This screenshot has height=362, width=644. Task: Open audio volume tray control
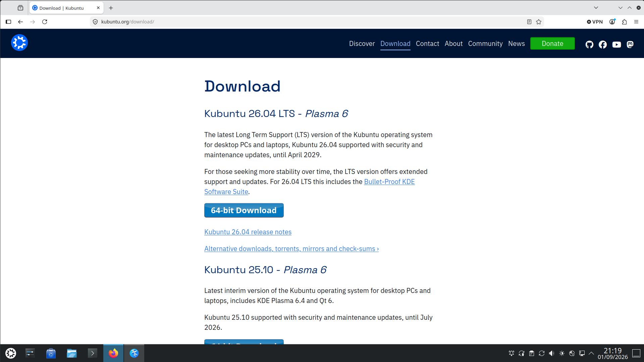click(552, 353)
